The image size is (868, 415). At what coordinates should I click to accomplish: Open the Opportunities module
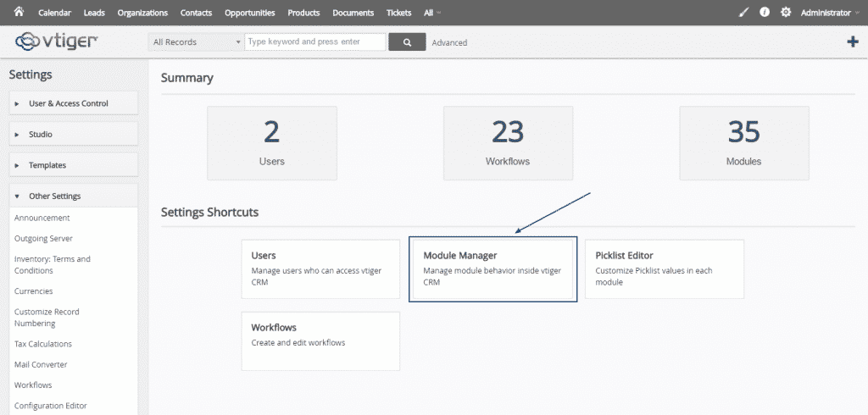click(x=250, y=13)
